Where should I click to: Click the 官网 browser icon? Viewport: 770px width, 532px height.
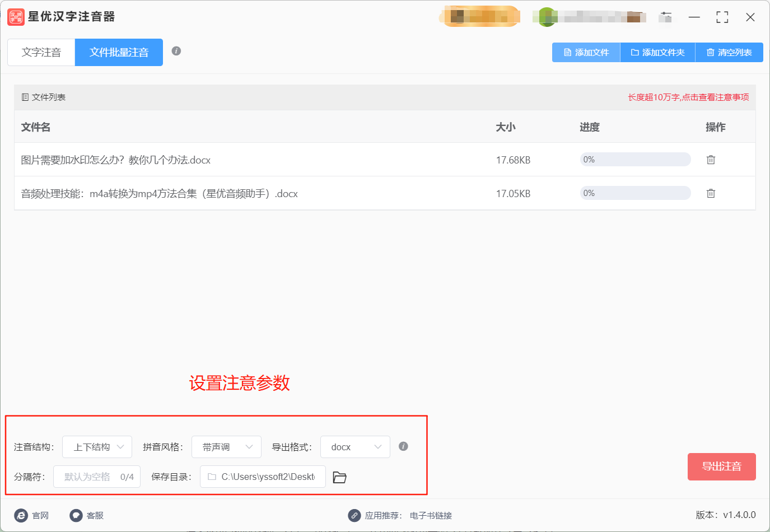click(x=21, y=515)
